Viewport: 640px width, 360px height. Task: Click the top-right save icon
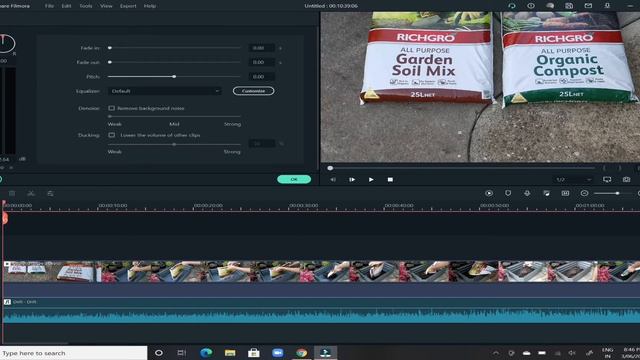pos(569,6)
